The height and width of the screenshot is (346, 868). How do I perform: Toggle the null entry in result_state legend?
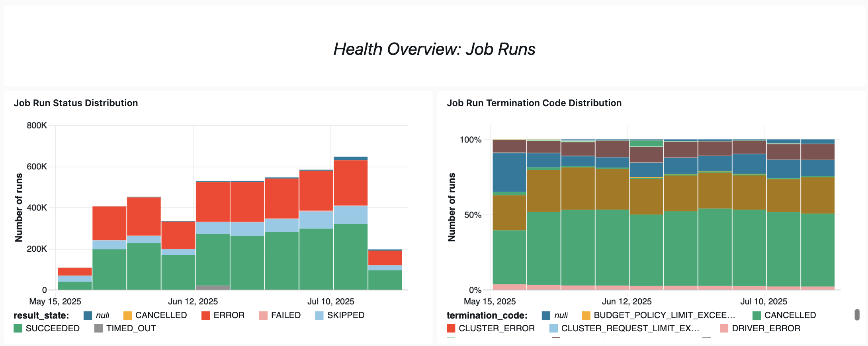pyautogui.click(x=102, y=315)
